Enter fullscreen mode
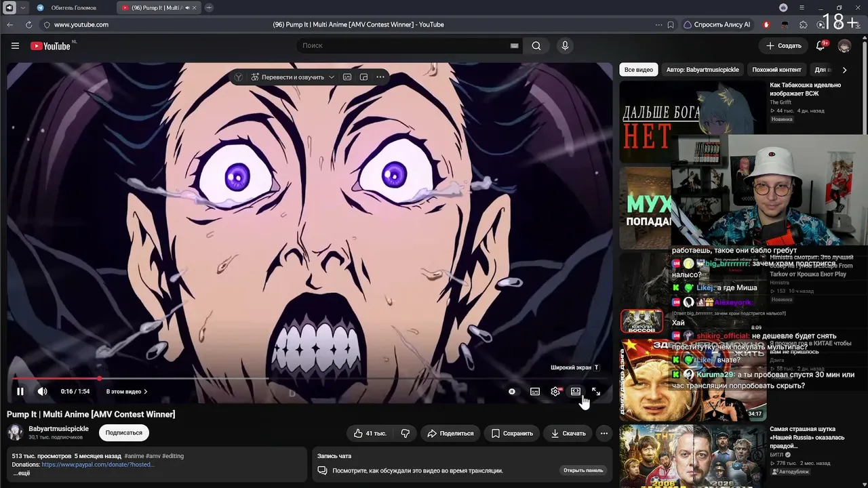The height and width of the screenshot is (488, 868). coord(596,391)
